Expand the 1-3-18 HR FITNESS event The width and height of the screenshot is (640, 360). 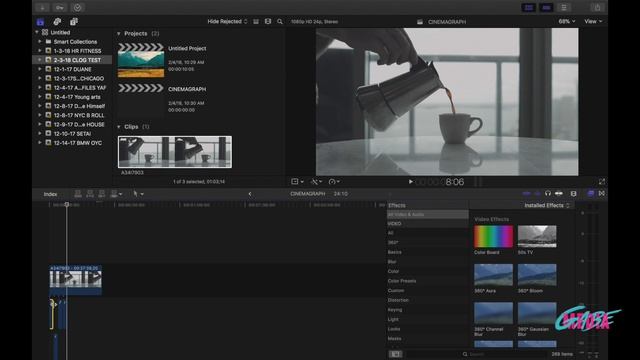pos(40,51)
